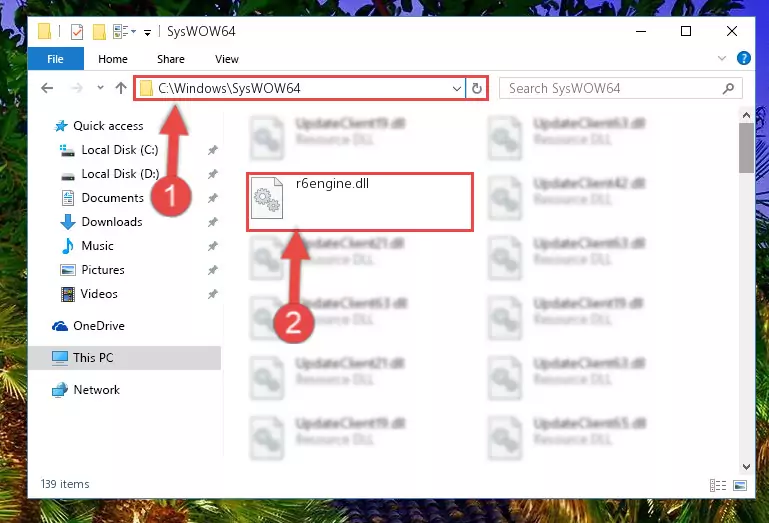Open the Customize Quick Access Toolbar dropdown arrow
769x523 pixels.
click(x=147, y=33)
